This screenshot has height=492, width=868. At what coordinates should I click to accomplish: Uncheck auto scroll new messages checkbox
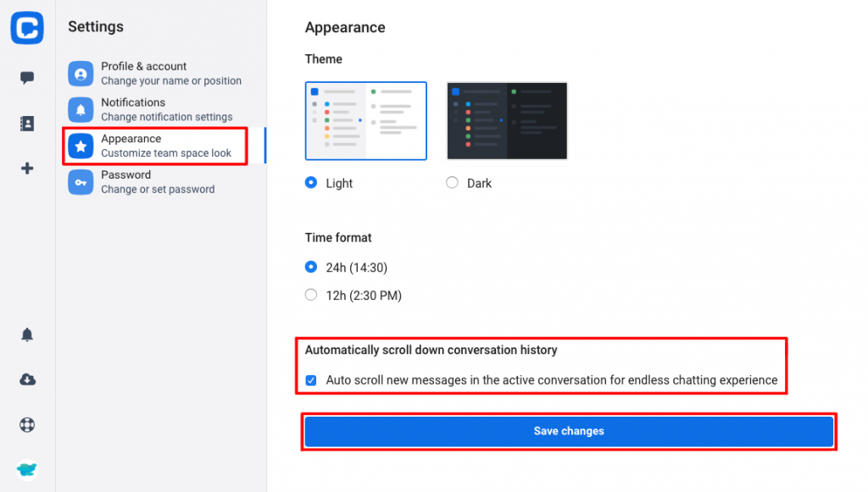(x=311, y=380)
